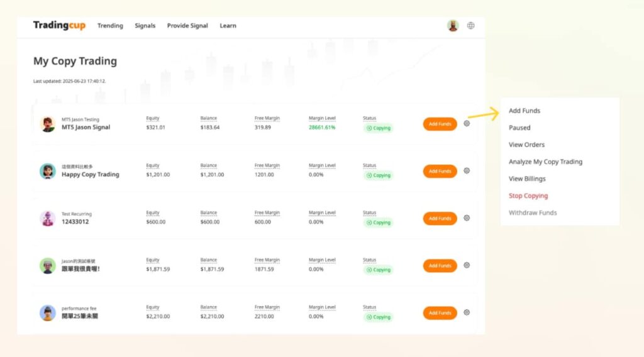
Task: Click Copying status badge for Happy Copy Trading
Action: (x=378, y=175)
